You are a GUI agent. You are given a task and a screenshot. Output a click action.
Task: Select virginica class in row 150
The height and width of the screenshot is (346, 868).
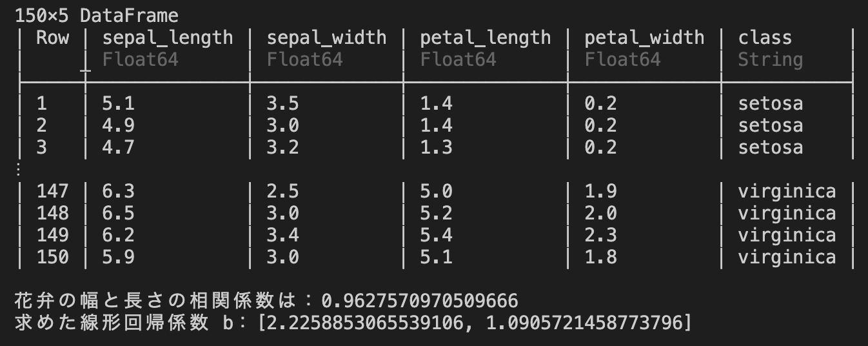point(787,257)
